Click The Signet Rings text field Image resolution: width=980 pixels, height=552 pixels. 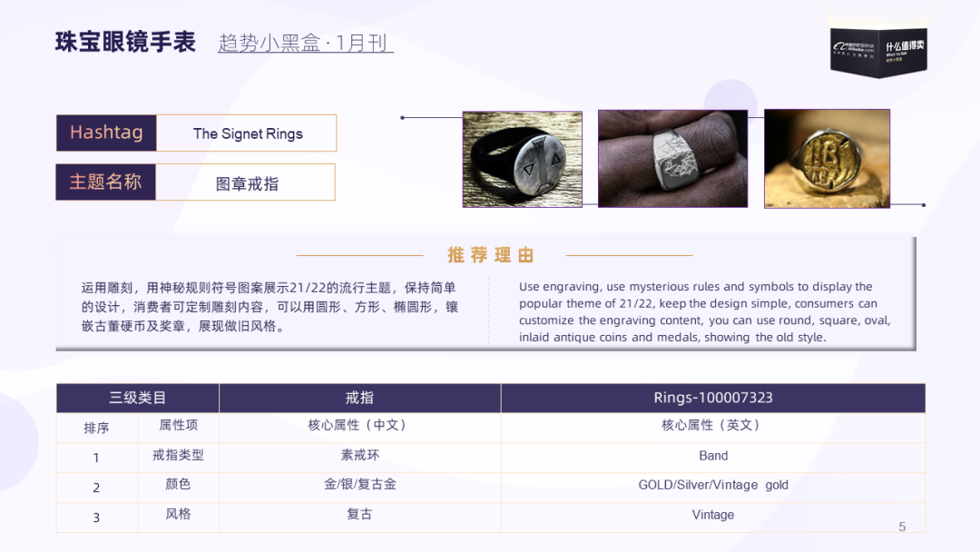[x=246, y=133]
